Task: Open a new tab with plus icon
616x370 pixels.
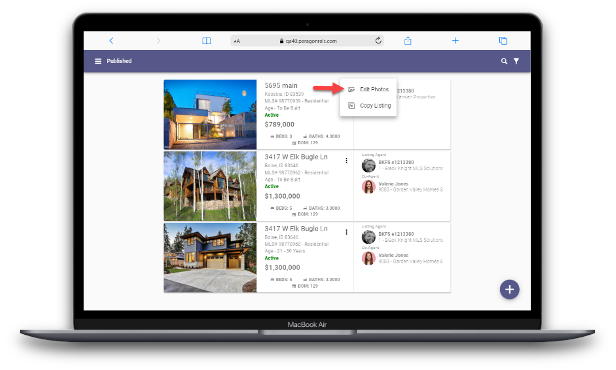Action: pos(455,40)
